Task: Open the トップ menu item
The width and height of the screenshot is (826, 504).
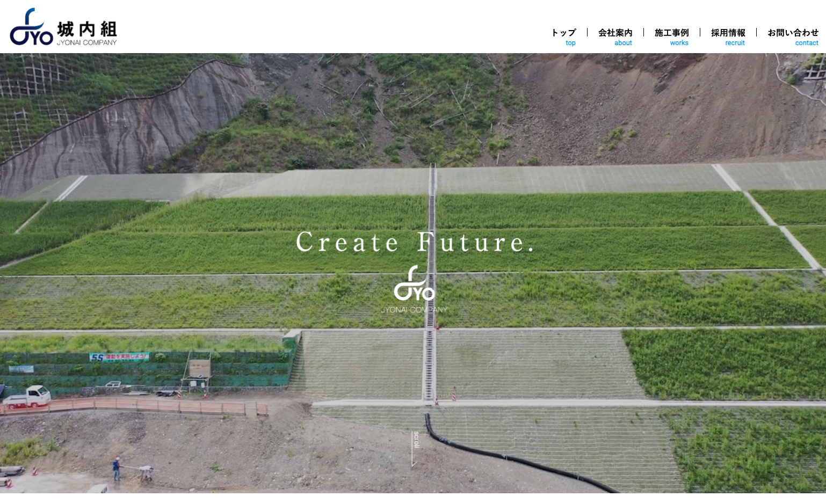Action: [x=563, y=33]
